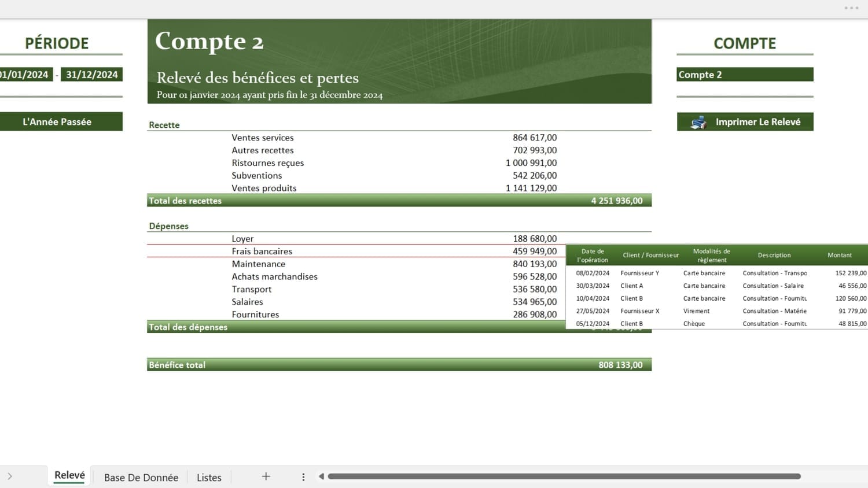
Task: Open the three-dot options menu at top right
Action: (851, 8)
